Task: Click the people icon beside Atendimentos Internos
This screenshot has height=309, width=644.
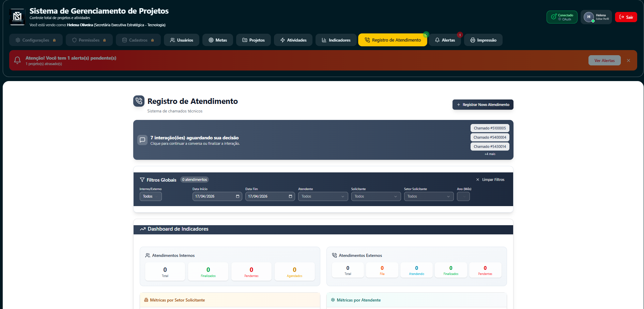Action: point(148,255)
